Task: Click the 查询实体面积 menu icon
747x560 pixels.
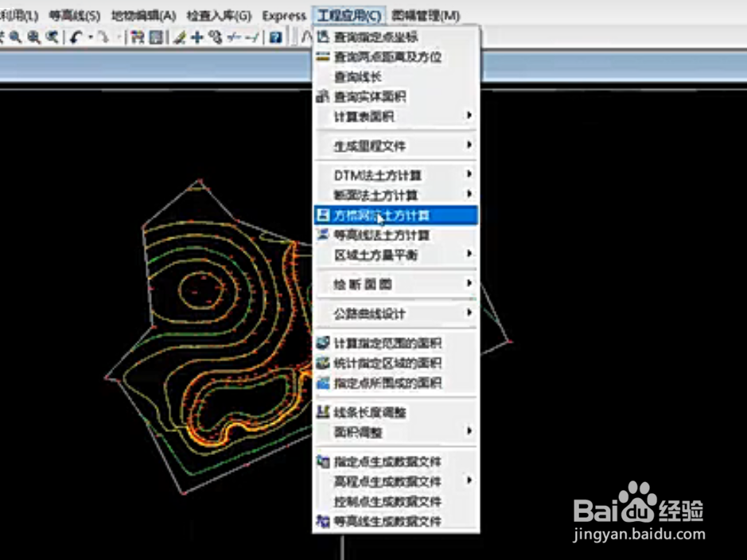Action: pos(325,95)
